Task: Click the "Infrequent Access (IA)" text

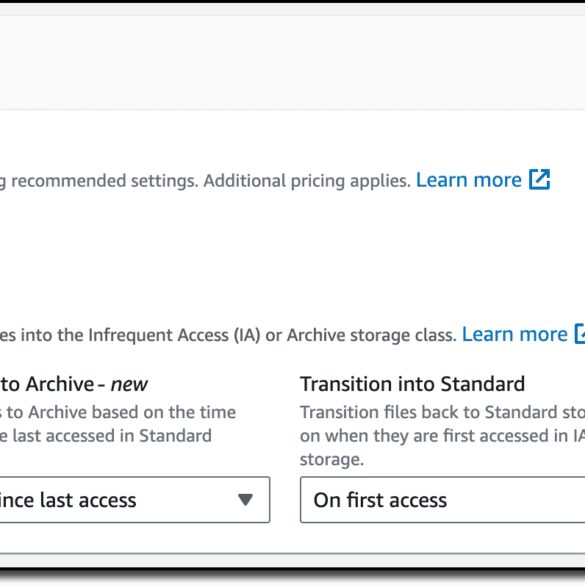Action: click(x=174, y=335)
